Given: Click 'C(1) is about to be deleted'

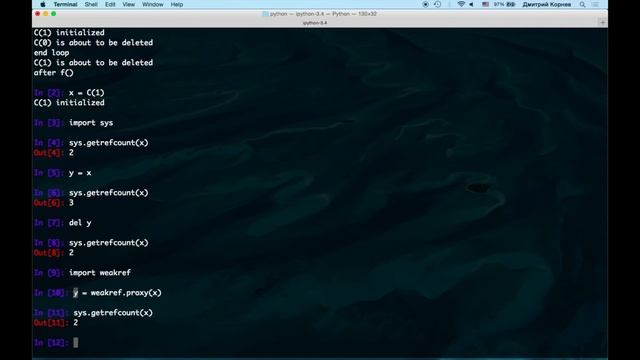Looking at the screenshot, I should pyautogui.click(x=93, y=63).
